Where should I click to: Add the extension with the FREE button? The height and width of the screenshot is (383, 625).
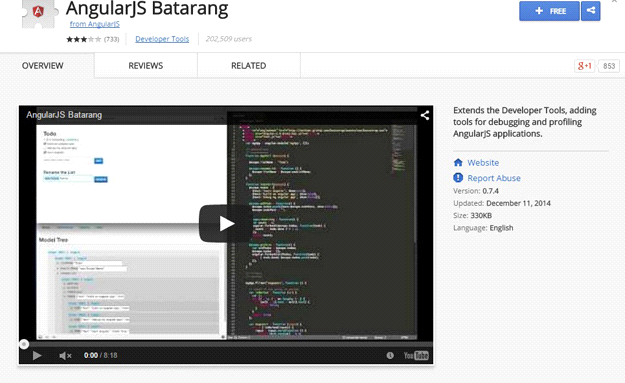point(549,11)
